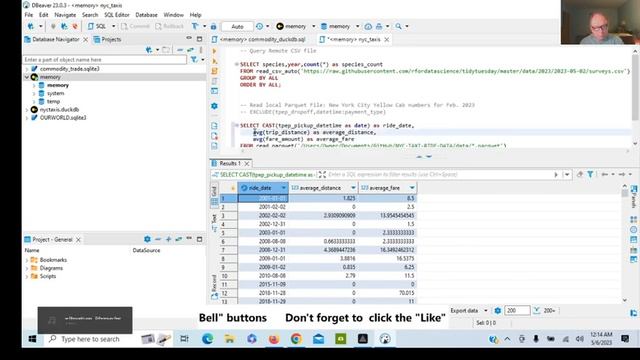Viewport: 640px width, 360px height.
Task: Select the average_fare cell 70.015
Action: (387, 293)
